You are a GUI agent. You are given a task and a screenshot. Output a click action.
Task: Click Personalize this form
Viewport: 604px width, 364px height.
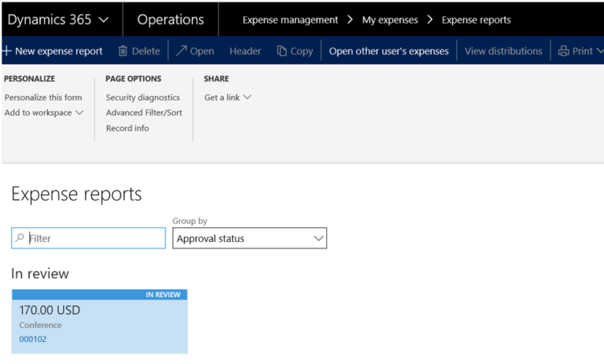tap(43, 97)
